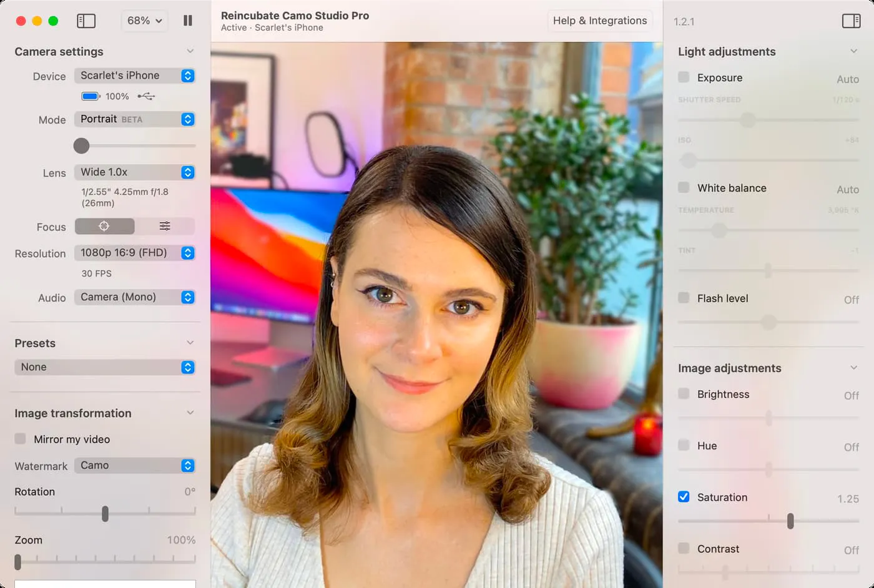
Task: Enable the Mirror my video checkbox
Action: (x=20, y=439)
